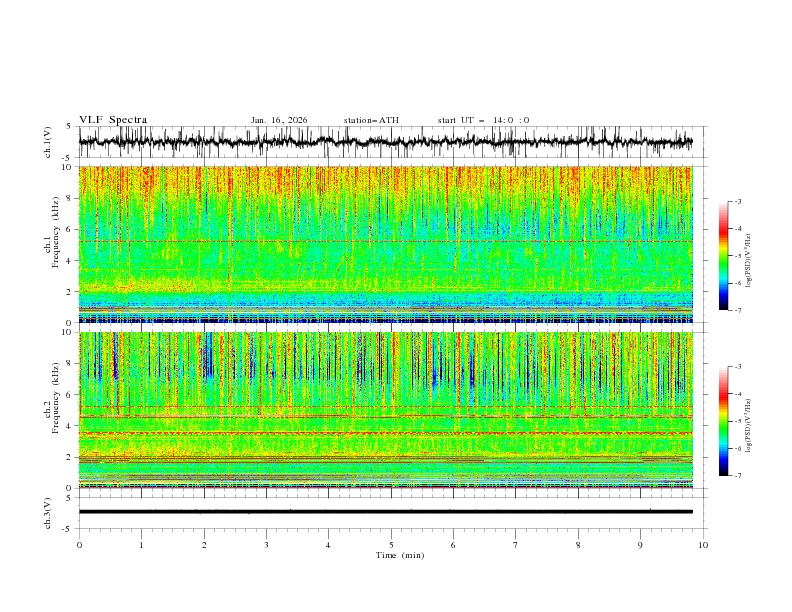Select the date "Jan. 16, 2026"
This screenshot has height=612, width=792.
tap(279, 120)
